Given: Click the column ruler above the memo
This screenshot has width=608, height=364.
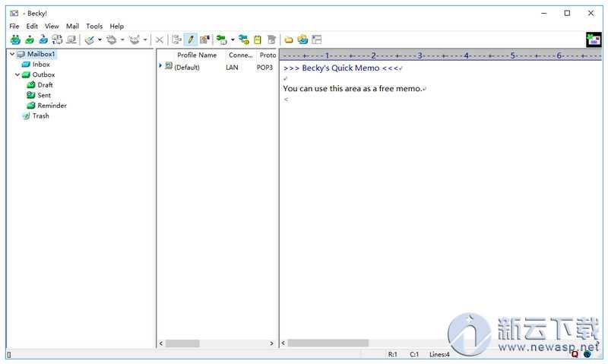Looking at the screenshot, I should tap(442, 55).
